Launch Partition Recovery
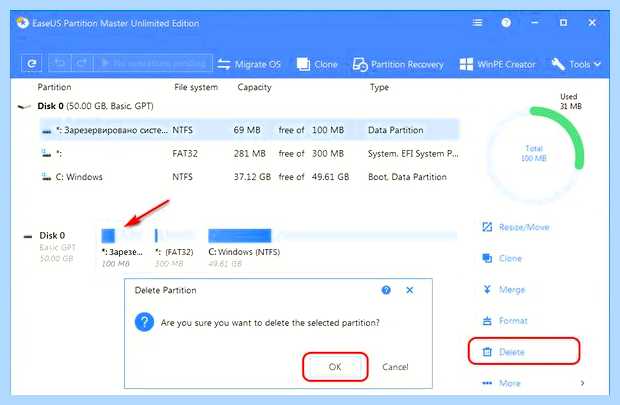 [398, 64]
